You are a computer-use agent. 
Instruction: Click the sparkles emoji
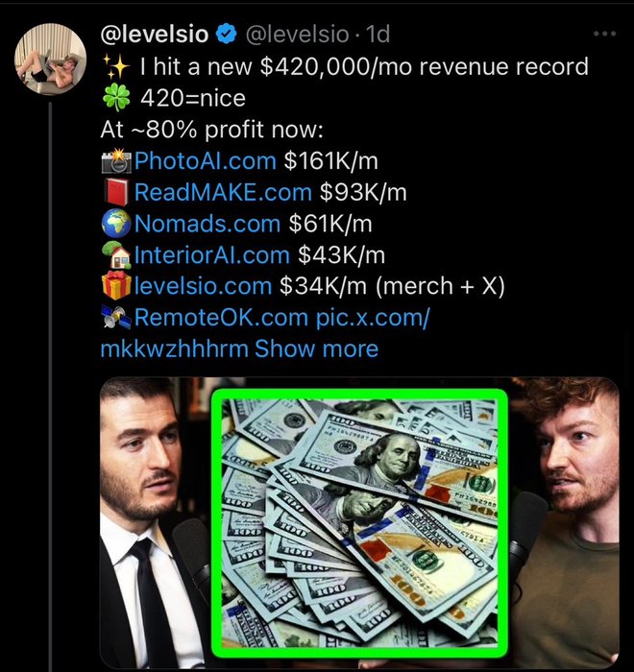[116, 67]
